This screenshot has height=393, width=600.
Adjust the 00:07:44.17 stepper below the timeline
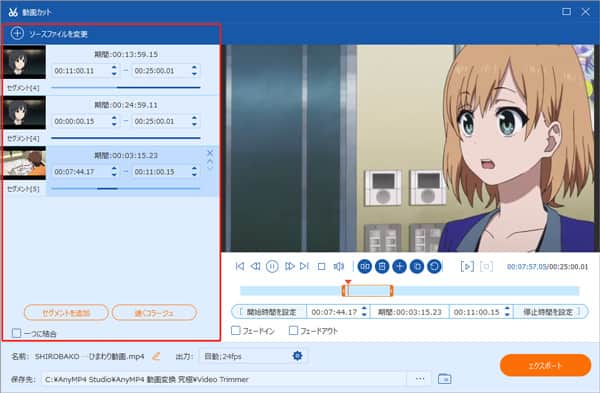[364, 311]
